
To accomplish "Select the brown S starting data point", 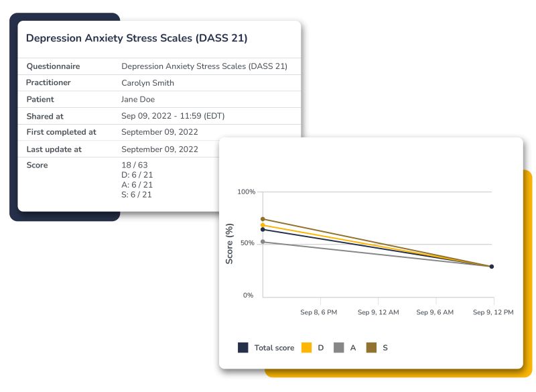I will coord(263,219).
